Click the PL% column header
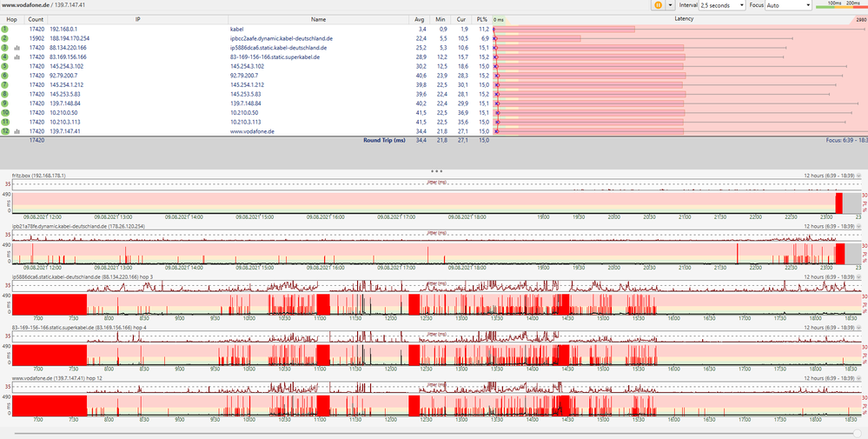This screenshot has width=868, height=439. pyautogui.click(x=482, y=18)
